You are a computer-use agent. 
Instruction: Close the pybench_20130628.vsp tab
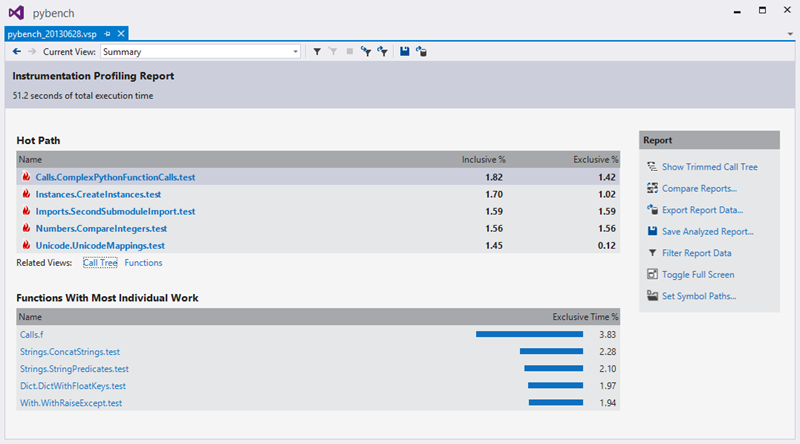pyautogui.click(x=121, y=34)
